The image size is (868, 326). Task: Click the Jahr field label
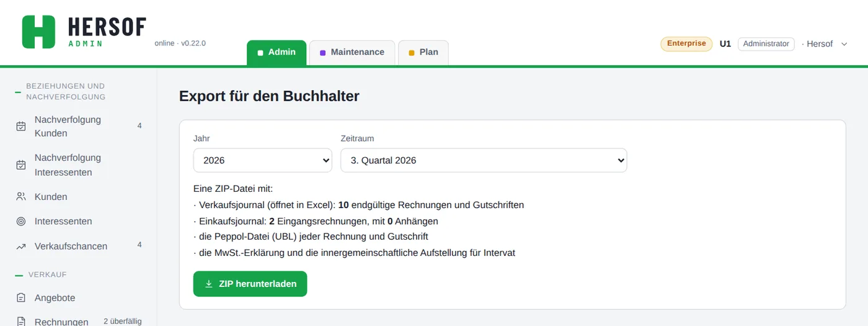(201, 138)
